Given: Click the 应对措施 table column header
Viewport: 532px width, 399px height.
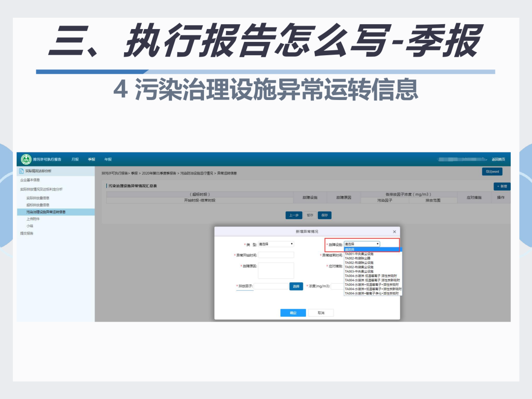Looking at the screenshot, I should click(x=474, y=198).
